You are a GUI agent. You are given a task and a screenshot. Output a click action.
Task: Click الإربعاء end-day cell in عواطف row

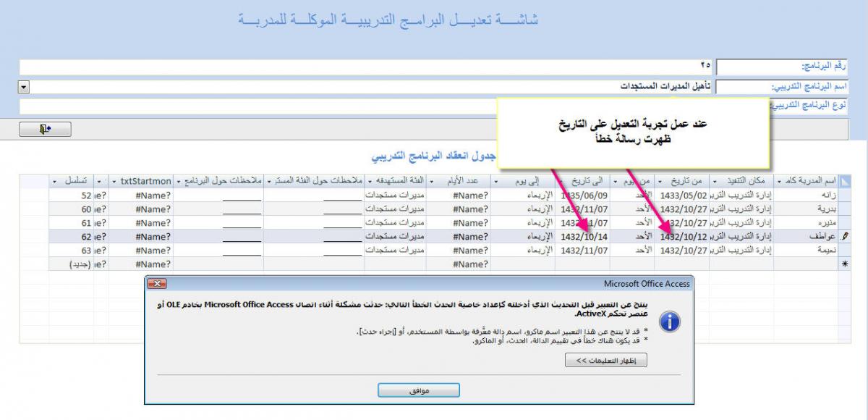[x=523, y=236]
